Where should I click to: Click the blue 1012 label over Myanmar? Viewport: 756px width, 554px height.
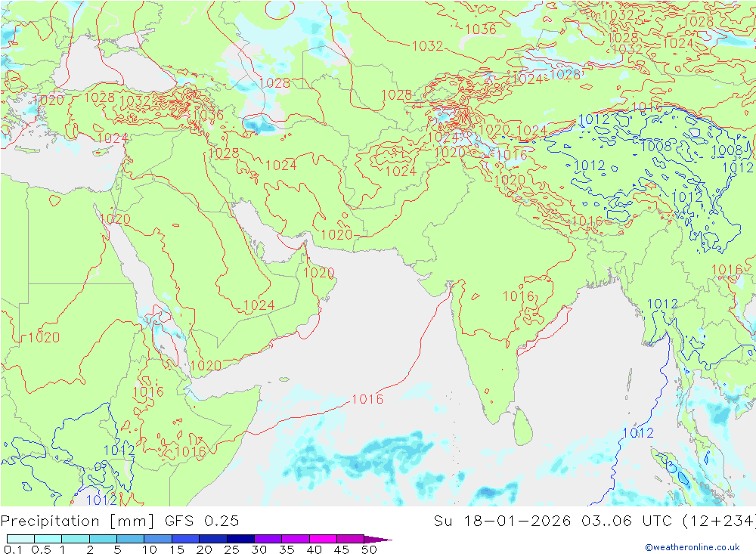click(662, 305)
